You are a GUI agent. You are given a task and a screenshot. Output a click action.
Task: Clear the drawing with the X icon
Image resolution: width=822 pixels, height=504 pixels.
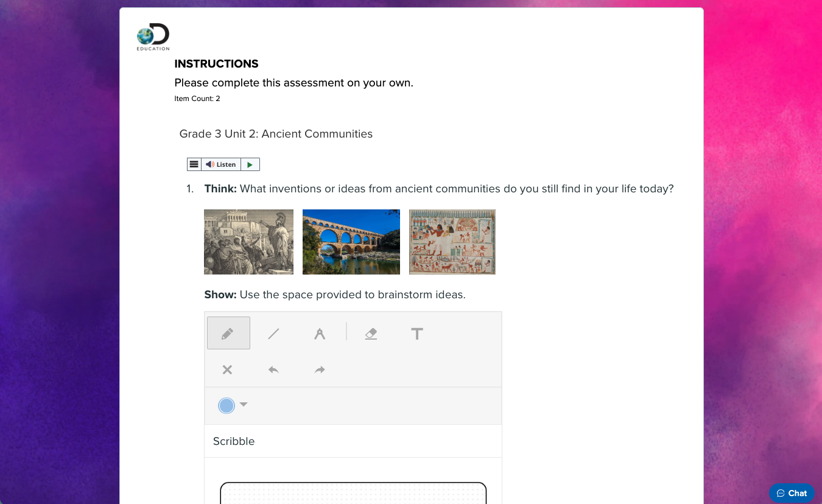tap(227, 369)
